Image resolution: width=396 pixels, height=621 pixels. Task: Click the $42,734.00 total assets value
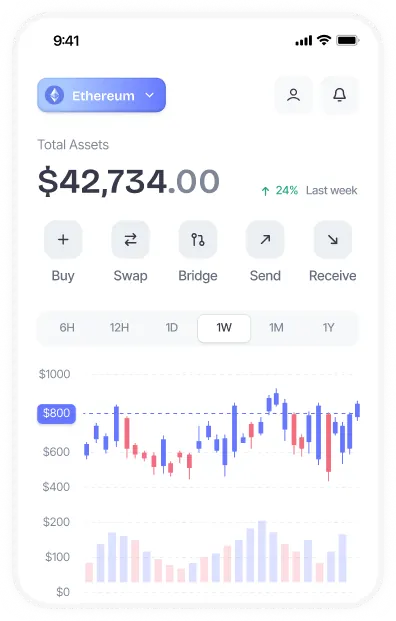coord(129,182)
